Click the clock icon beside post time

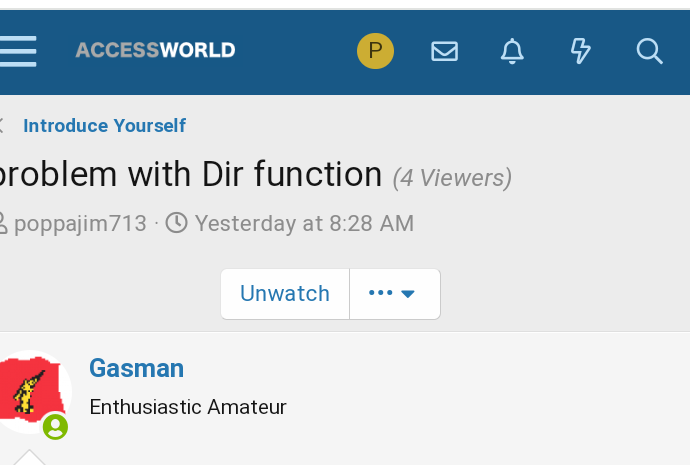pyautogui.click(x=176, y=223)
